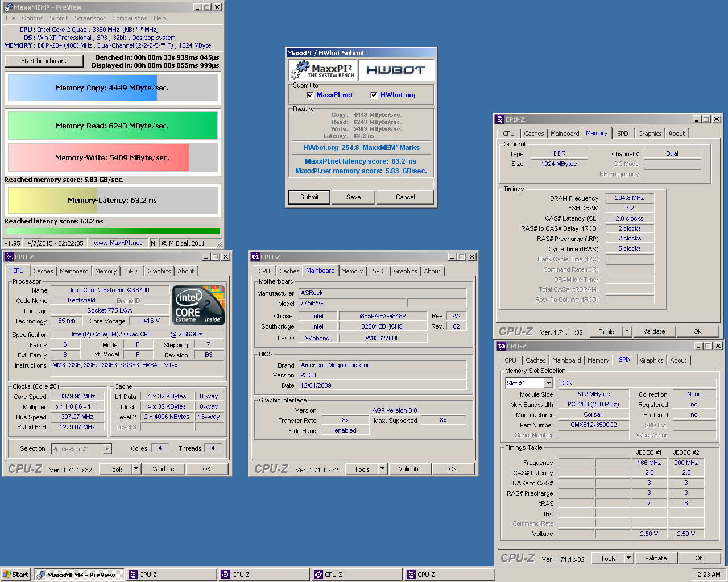Click the Max Bandwidth value PC3200 (200 MHz)
The image size is (728, 582).
click(593, 404)
